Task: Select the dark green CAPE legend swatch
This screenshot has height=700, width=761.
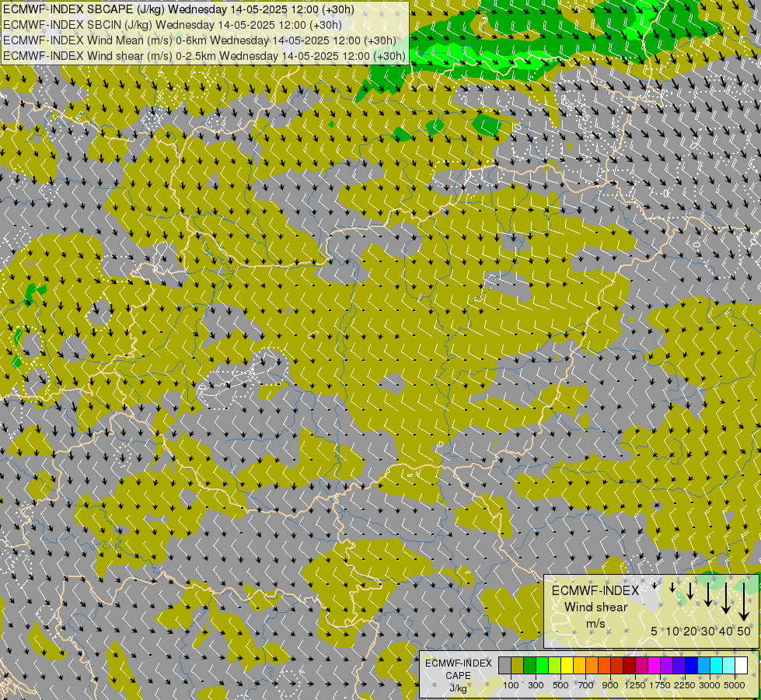Action: pos(529,665)
